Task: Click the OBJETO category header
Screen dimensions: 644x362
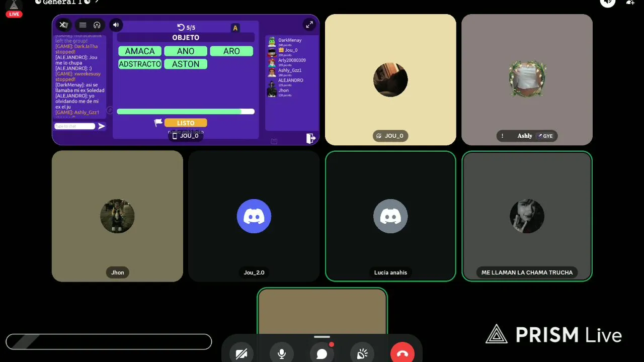Action: [x=186, y=38]
